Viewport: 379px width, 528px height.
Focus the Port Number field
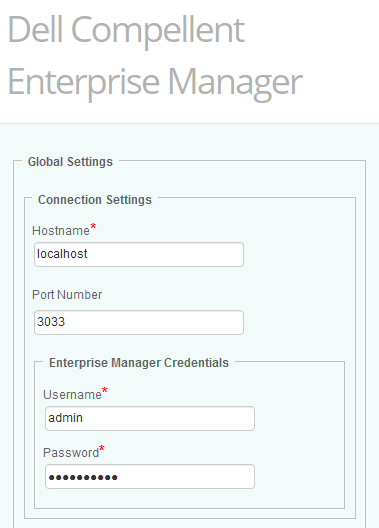139,322
